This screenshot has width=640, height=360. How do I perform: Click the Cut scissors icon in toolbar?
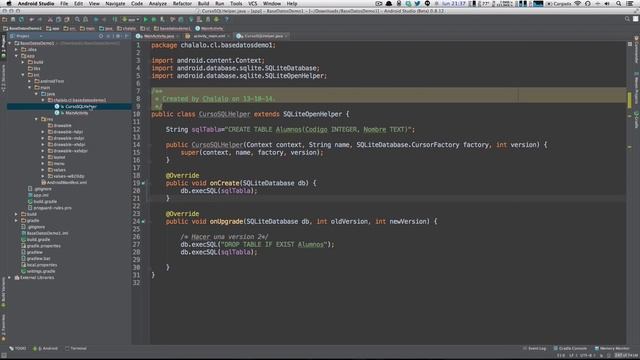50,19
